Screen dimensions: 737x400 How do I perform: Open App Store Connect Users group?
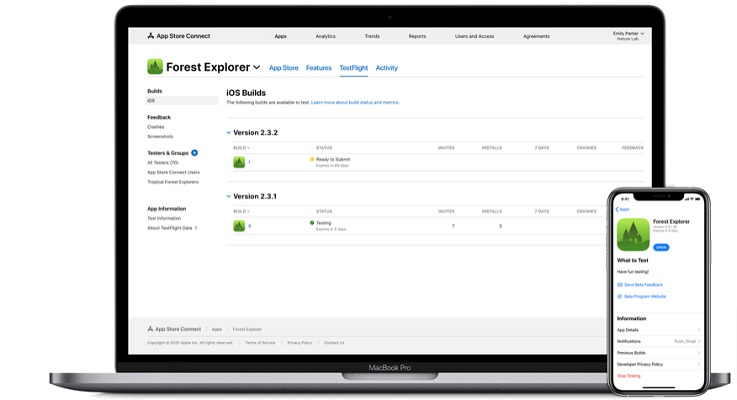coord(173,173)
